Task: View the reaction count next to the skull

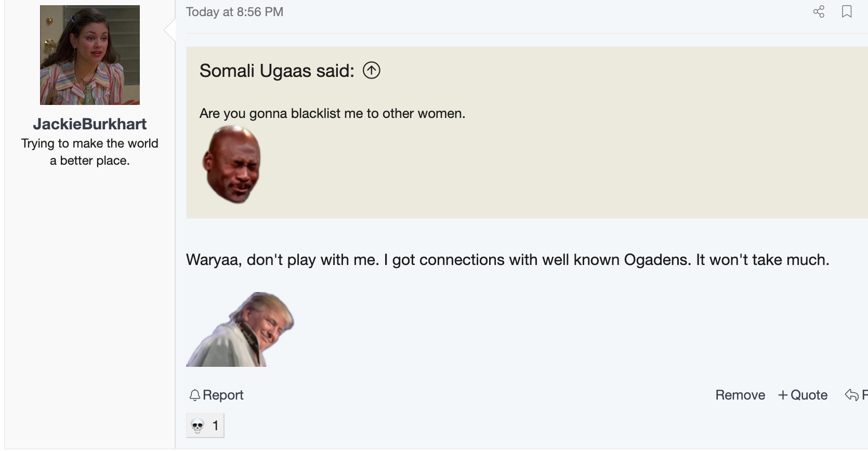Action: click(215, 426)
